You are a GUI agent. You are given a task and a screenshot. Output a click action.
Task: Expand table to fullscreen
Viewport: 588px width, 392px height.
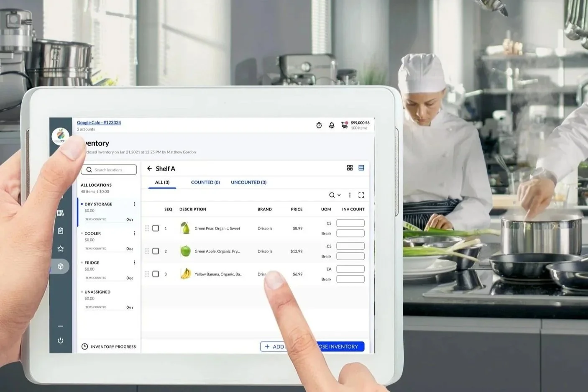(x=361, y=195)
